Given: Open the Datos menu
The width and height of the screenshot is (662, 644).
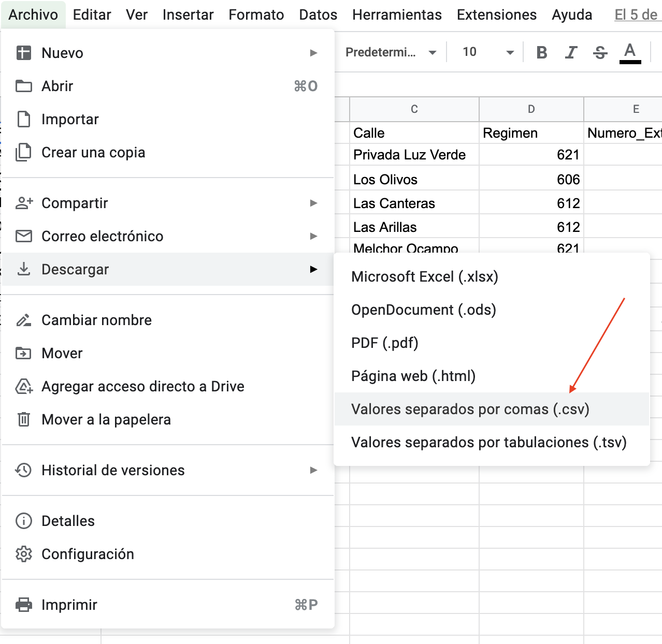Looking at the screenshot, I should (x=318, y=14).
